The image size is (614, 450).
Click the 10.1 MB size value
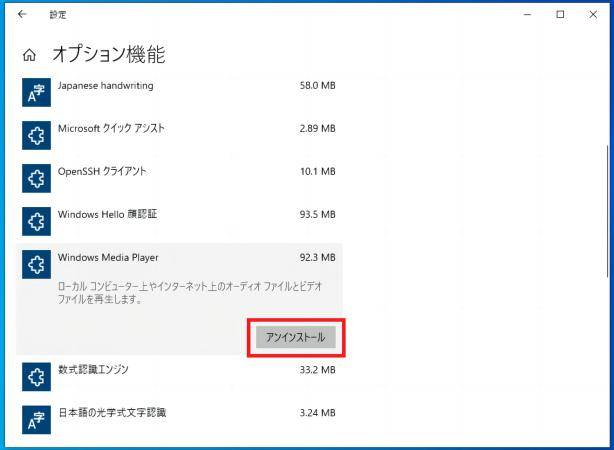point(318,172)
